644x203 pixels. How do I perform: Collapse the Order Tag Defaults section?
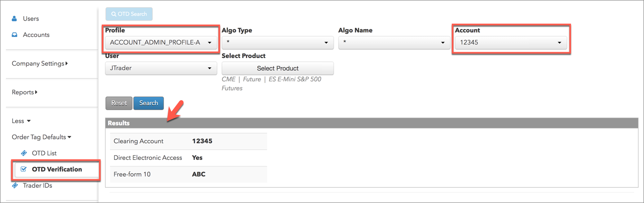[x=41, y=137]
